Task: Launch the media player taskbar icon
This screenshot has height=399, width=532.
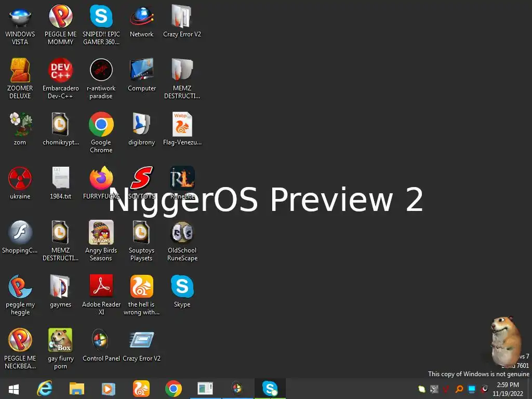Action: pyautogui.click(x=109, y=389)
